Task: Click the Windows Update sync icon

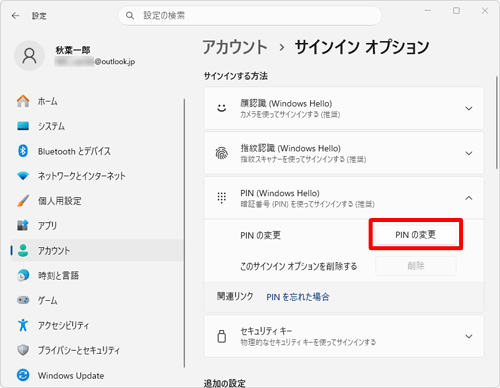Action: (x=23, y=375)
